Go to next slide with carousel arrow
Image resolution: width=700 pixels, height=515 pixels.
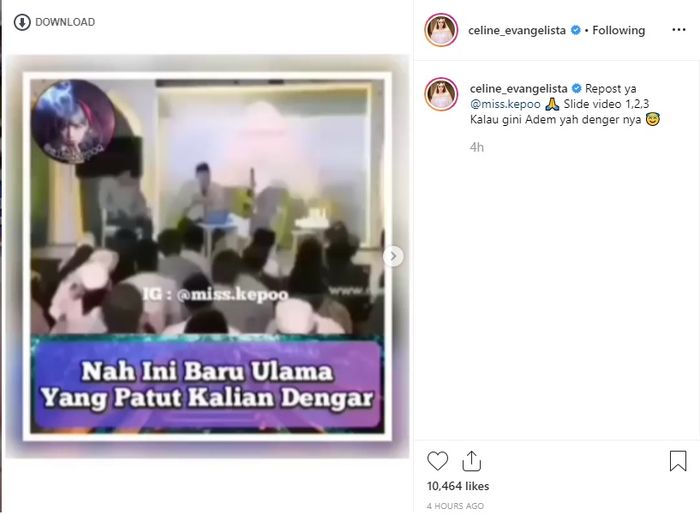(x=393, y=257)
